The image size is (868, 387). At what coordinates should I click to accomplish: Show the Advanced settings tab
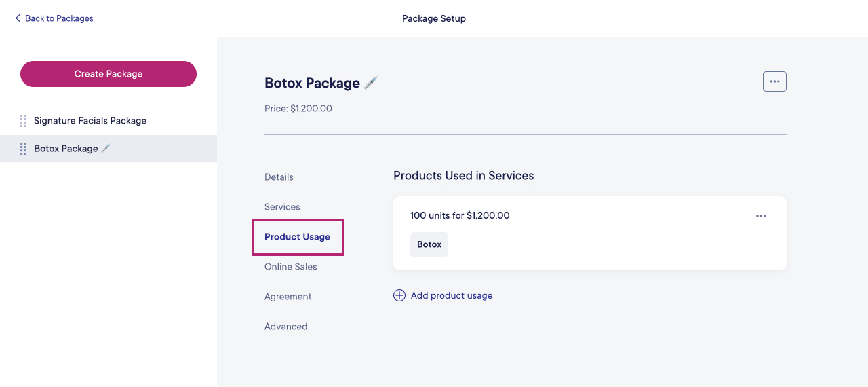pos(286,327)
